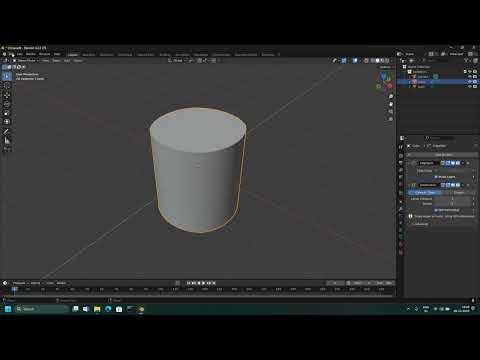Switch to Solid viewport shading

pos(377,60)
